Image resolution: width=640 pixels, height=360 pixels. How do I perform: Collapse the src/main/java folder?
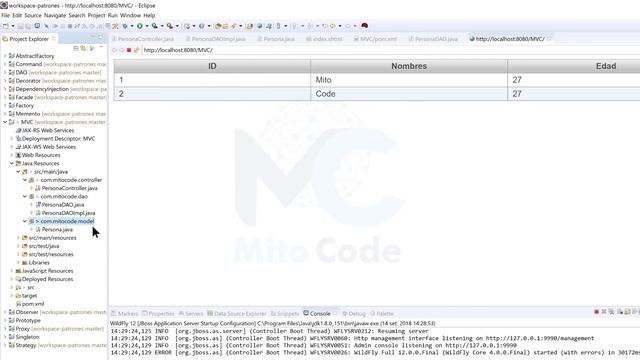point(18,171)
